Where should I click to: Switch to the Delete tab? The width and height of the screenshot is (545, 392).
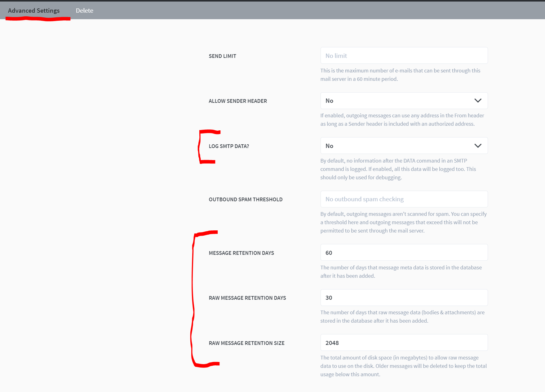pos(84,10)
